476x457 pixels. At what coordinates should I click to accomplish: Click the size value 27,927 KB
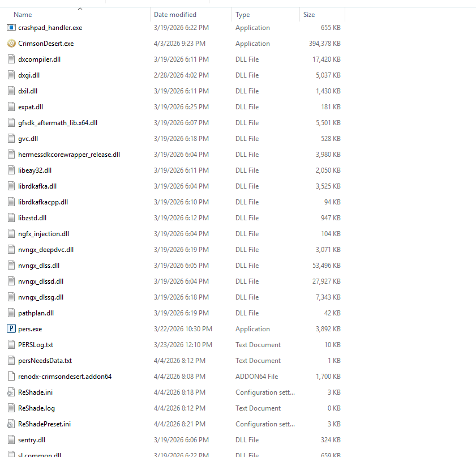click(327, 281)
